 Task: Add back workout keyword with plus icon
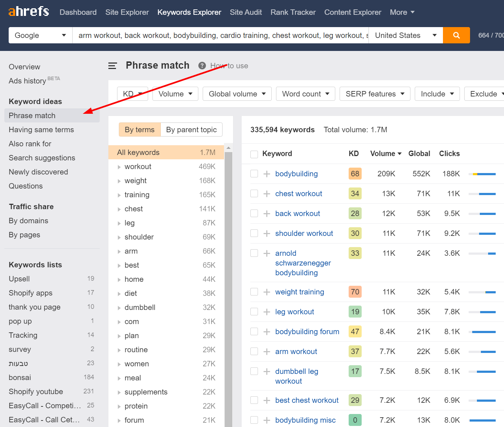pyautogui.click(x=267, y=213)
